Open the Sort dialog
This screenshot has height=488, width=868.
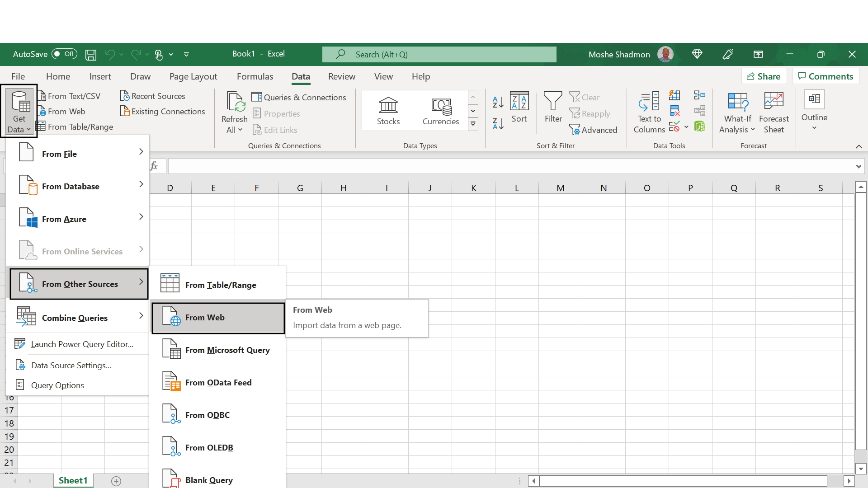coord(519,107)
